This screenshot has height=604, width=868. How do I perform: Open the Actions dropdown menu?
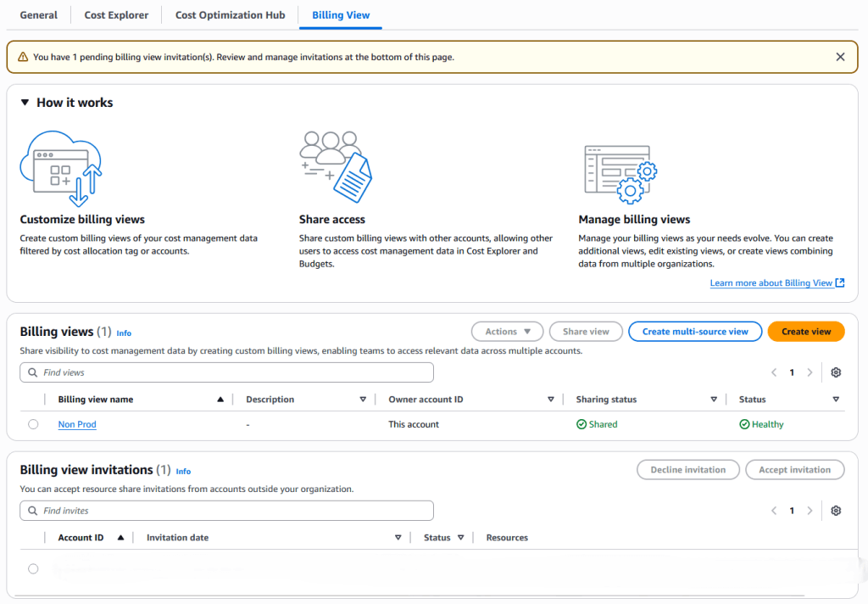(507, 332)
